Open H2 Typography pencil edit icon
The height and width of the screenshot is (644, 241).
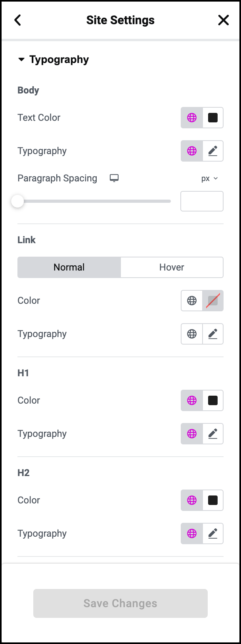pos(213,533)
